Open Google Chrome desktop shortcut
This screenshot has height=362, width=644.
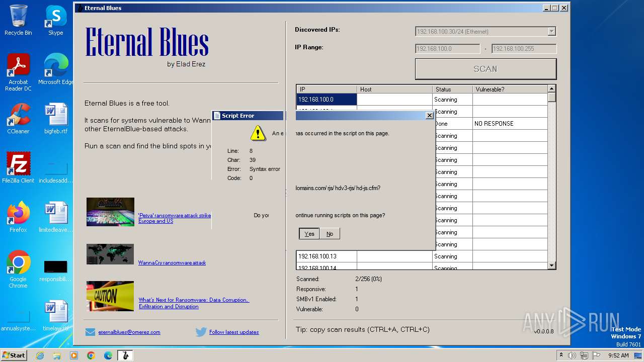pos(18,269)
